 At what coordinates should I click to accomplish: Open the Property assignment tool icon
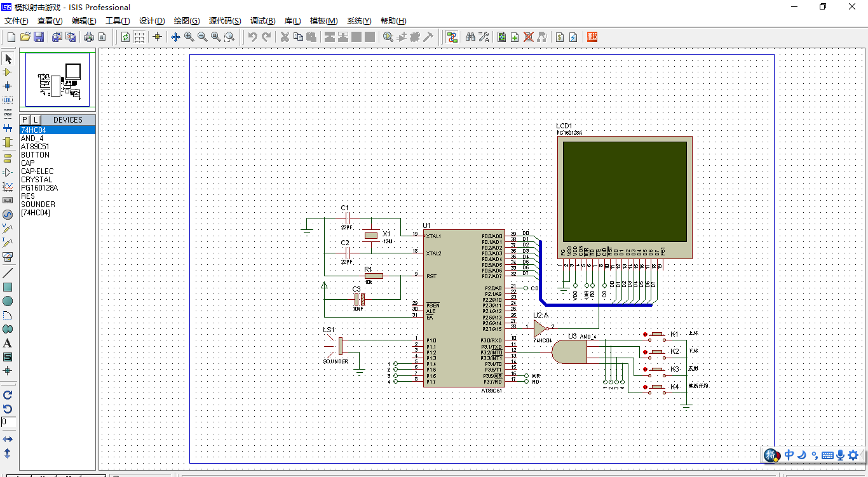coord(484,37)
